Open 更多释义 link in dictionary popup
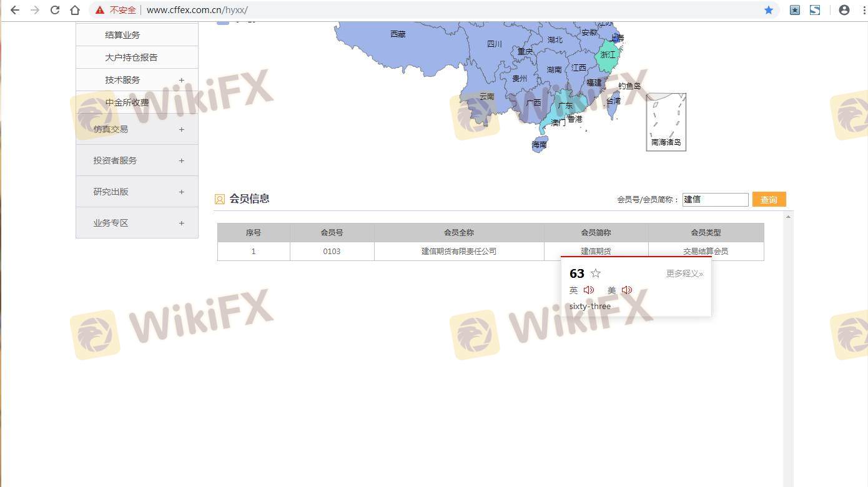This screenshot has height=487, width=868. click(684, 273)
